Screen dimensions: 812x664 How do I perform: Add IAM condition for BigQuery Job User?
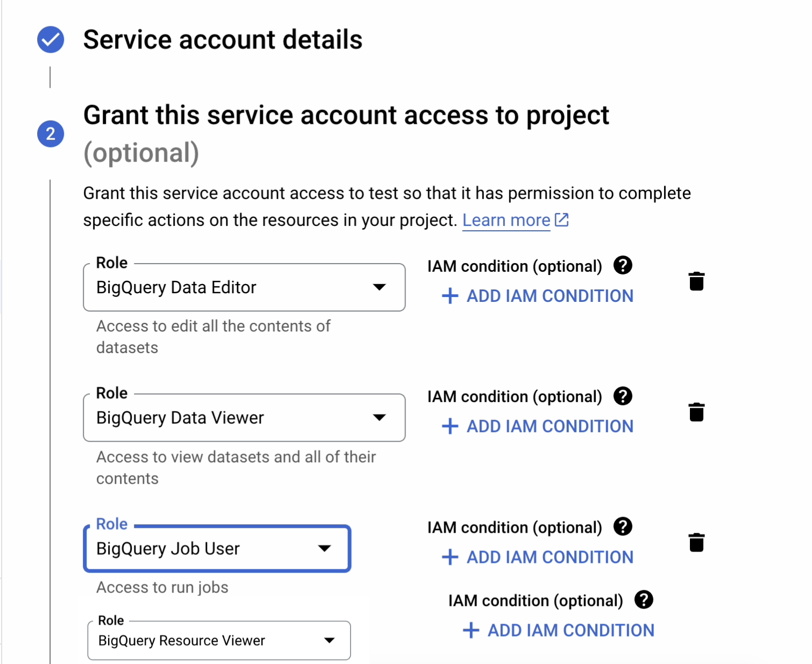[537, 557]
